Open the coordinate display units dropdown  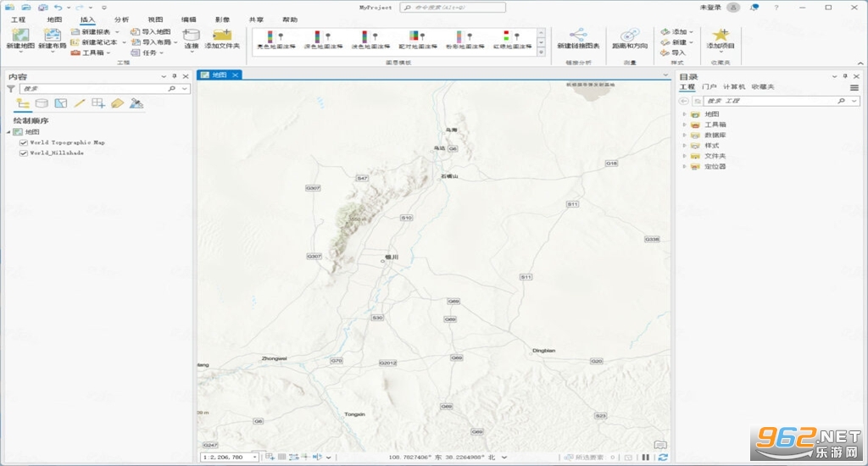coord(504,458)
